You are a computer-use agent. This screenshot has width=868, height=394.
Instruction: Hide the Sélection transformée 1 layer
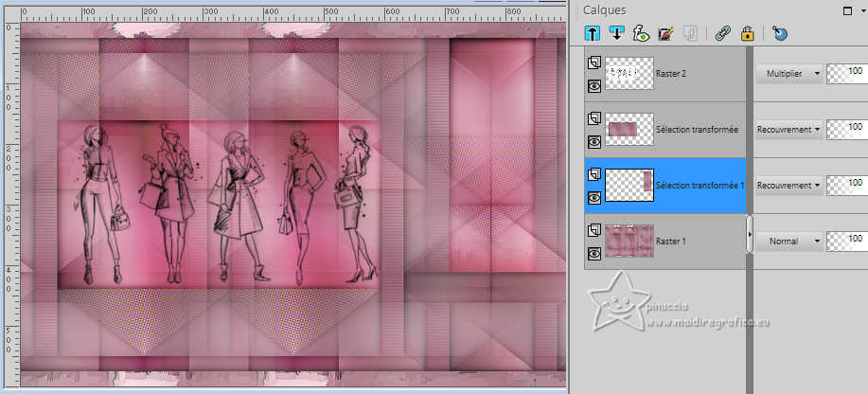point(594,198)
